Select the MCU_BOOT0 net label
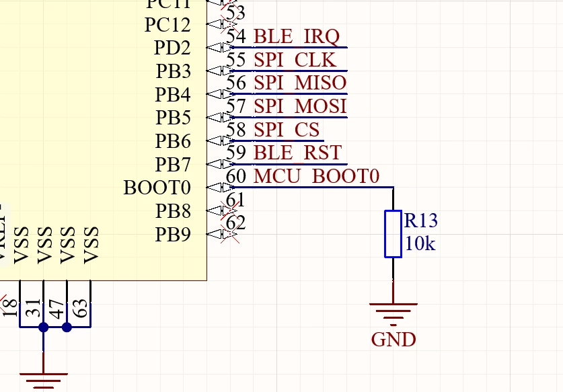The image size is (563, 392). tap(316, 176)
